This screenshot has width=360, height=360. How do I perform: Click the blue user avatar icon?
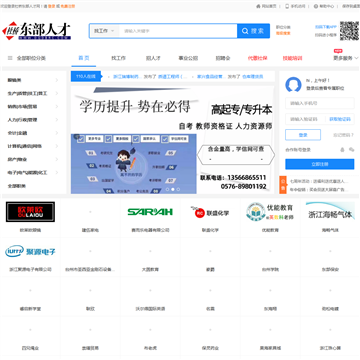click(293, 85)
